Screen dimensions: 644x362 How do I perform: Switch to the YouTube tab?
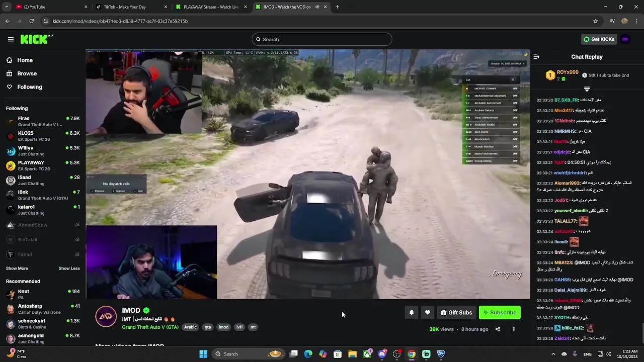click(x=50, y=7)
